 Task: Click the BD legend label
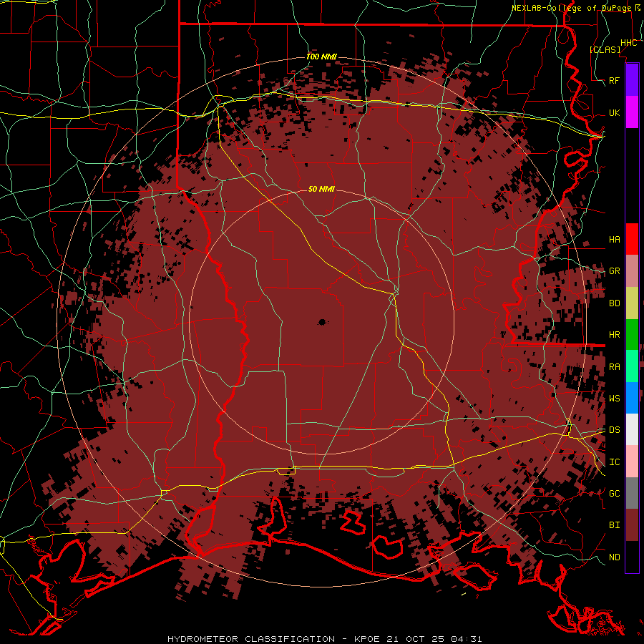(x=615, y=303)
